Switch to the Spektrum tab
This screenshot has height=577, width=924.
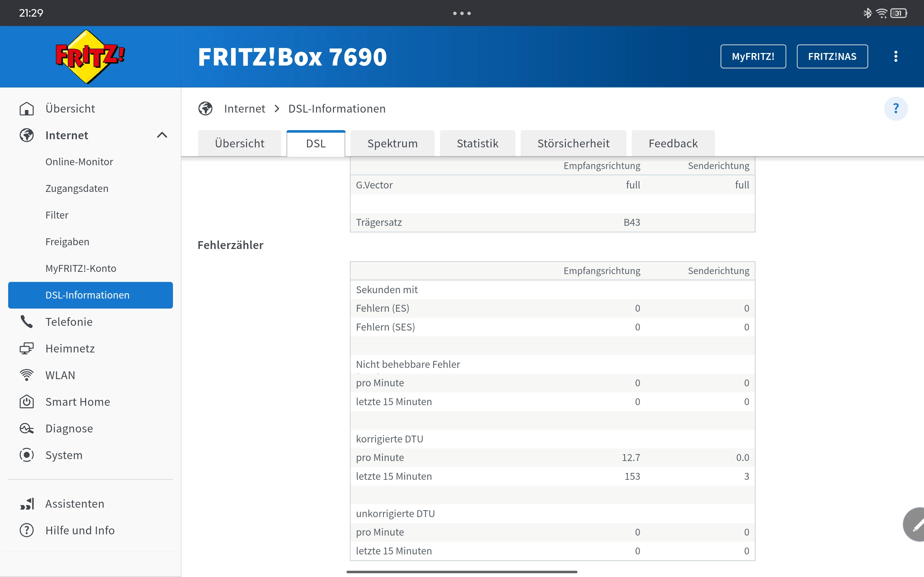pyautogui.click(x=392, y=144)
